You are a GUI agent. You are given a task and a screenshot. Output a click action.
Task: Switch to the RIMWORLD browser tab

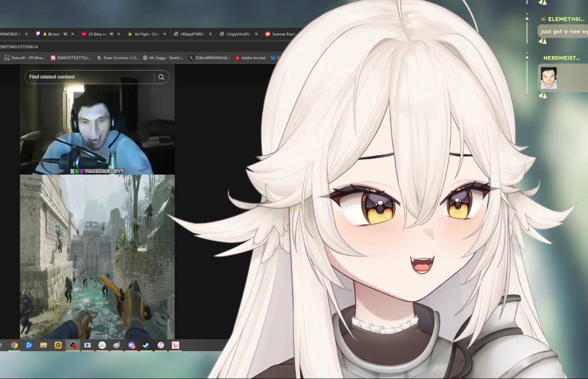[10, 34]
